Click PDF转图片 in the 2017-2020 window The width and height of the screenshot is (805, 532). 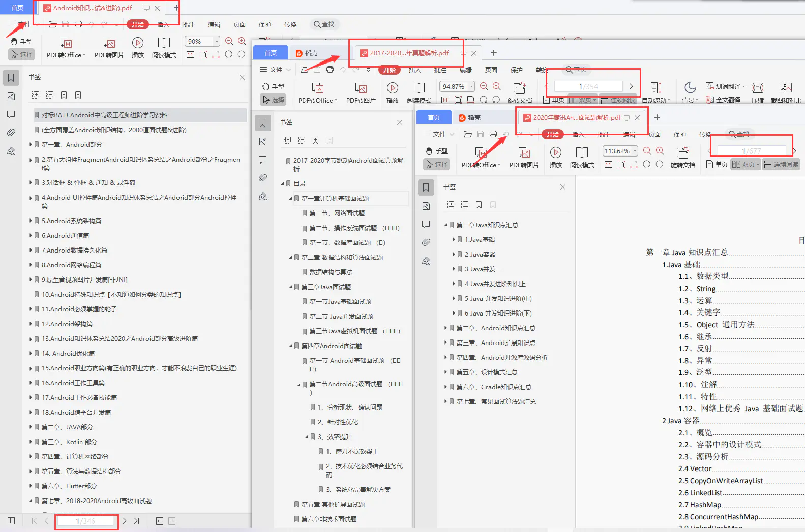(x=361, y=93)
